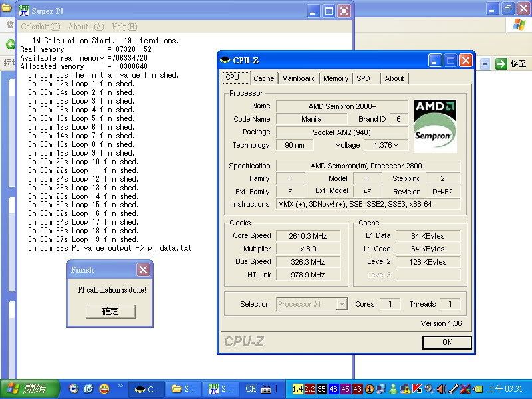Open the Mainboard tab in CPU-Z
This screenshot has height=399, width=532.
click(x=299, y=78)
